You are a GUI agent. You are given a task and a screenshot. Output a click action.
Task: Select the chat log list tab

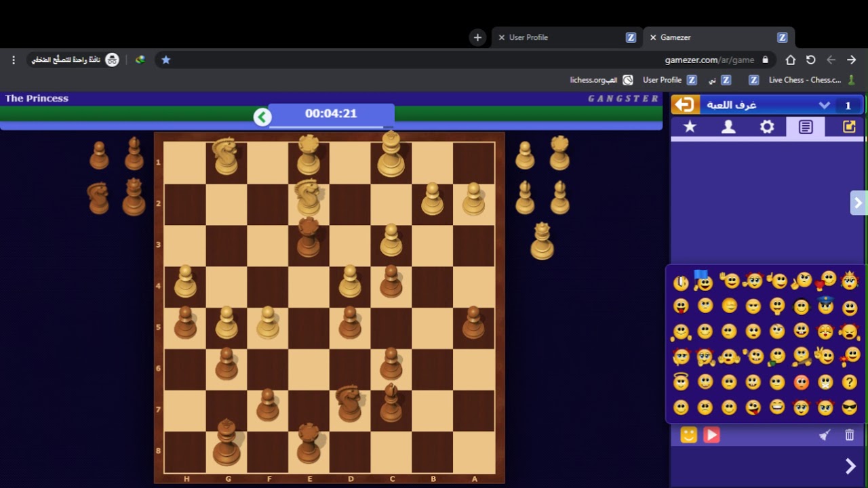coord(806,127)
